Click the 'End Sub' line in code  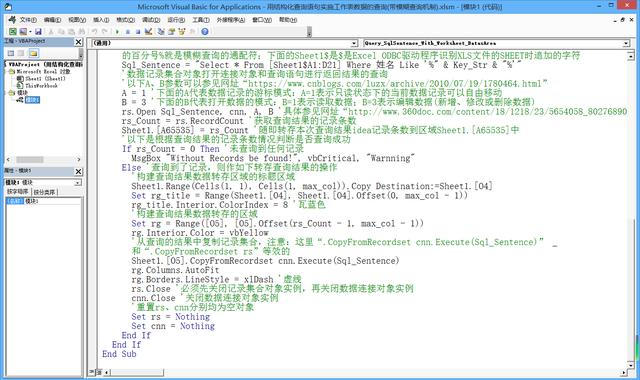coord(119,354)
